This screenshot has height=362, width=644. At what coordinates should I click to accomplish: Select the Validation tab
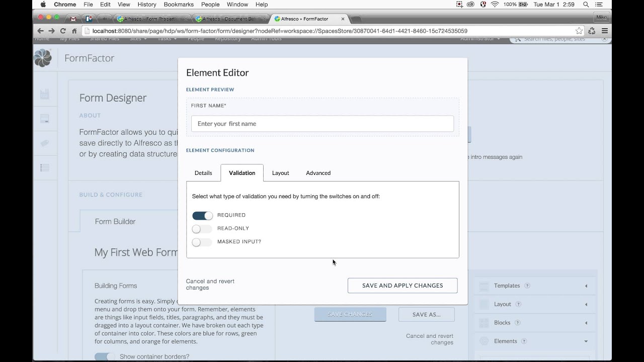tap(242, 173)
